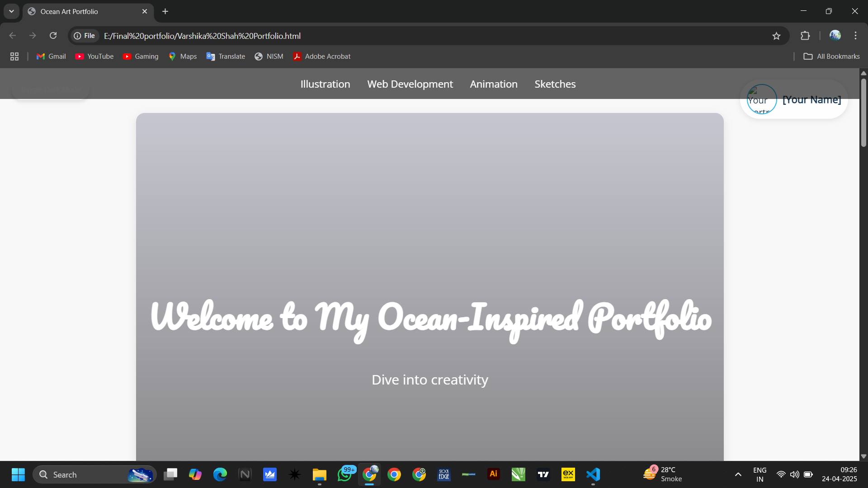
Task: Click the File site info chip
Action: pyautogui.click(x=85, y=36)
